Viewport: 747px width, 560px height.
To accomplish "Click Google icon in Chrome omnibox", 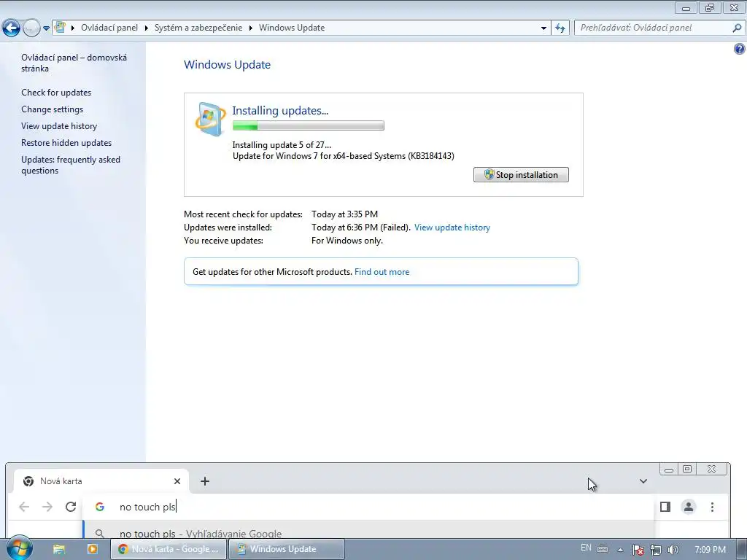I will (x=99, y=507).
